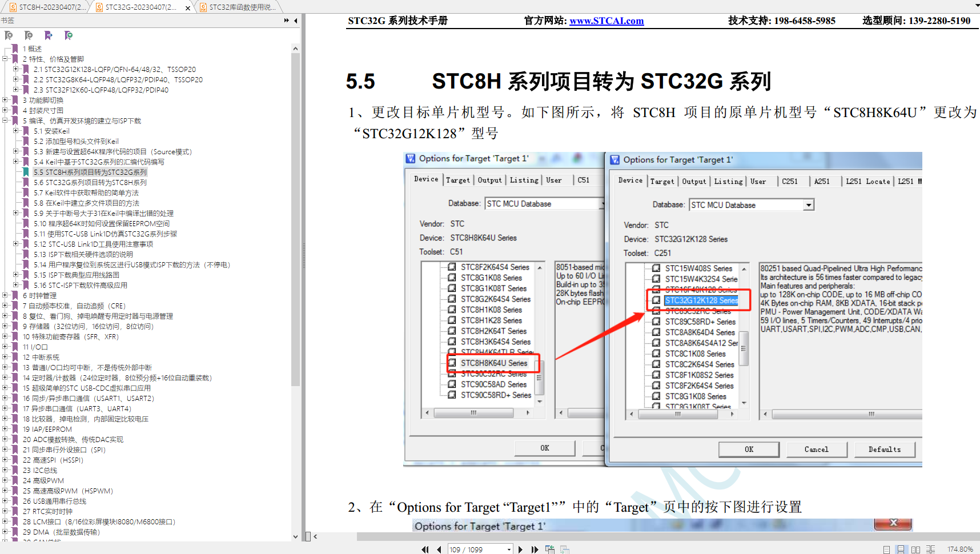980x554 pixels.
Task: Open bookmark 5.5 STC8H系列项目转为STC32G系列
Action: [x=90, y=172]
